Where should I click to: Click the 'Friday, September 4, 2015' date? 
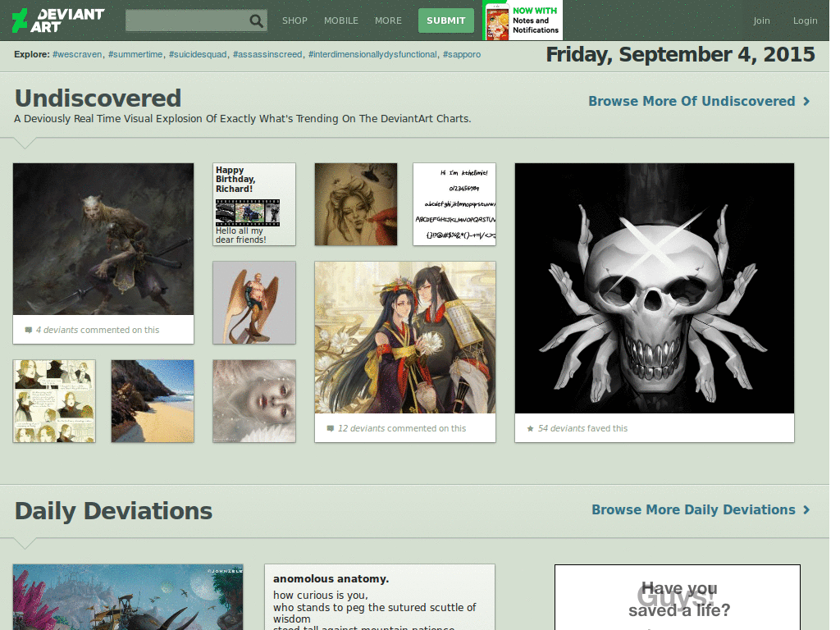coord(680,55)
